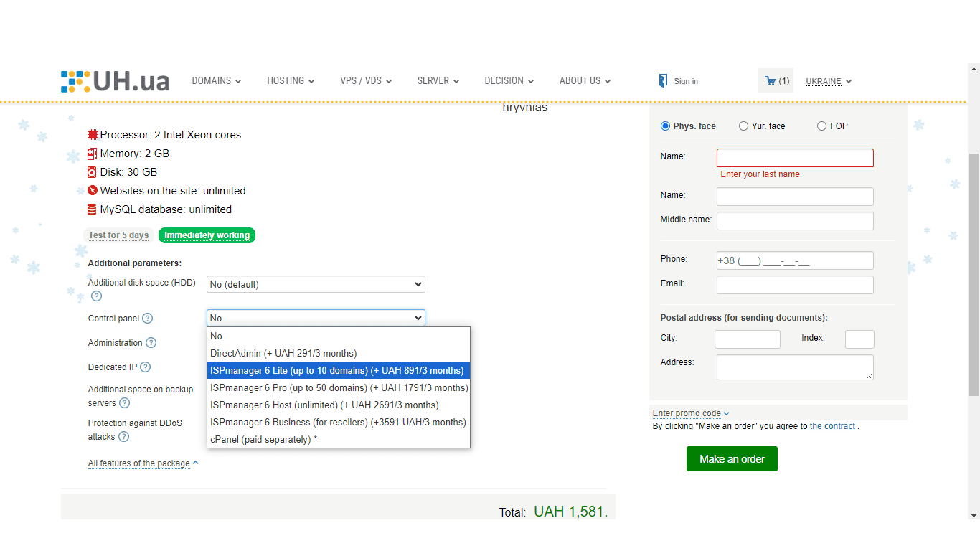Click the Index input field
This screenshot has width=980, height=551.
(x=859, y=339)
